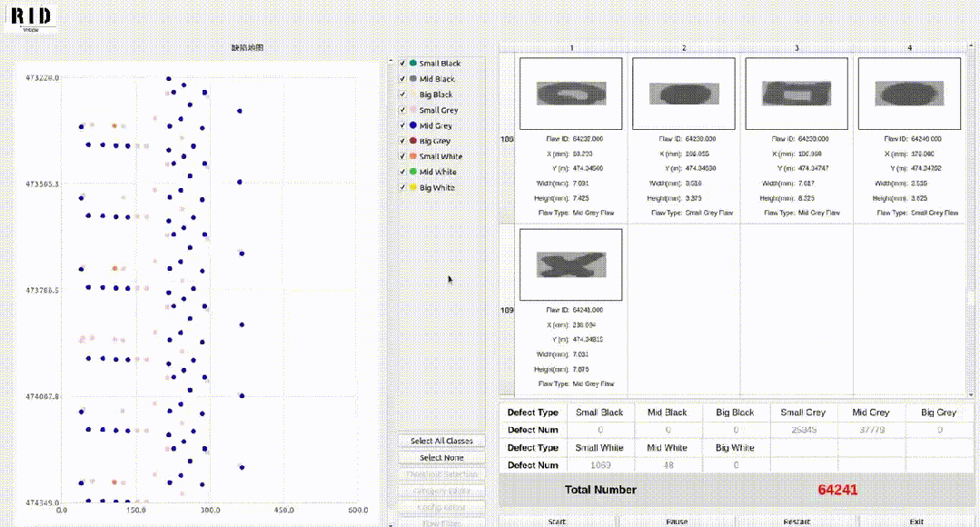Select column header 2 in the flaw table

684,47
